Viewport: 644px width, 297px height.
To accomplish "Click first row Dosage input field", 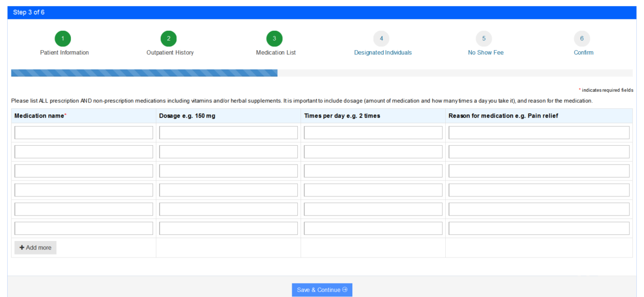I will click(228, 133).
